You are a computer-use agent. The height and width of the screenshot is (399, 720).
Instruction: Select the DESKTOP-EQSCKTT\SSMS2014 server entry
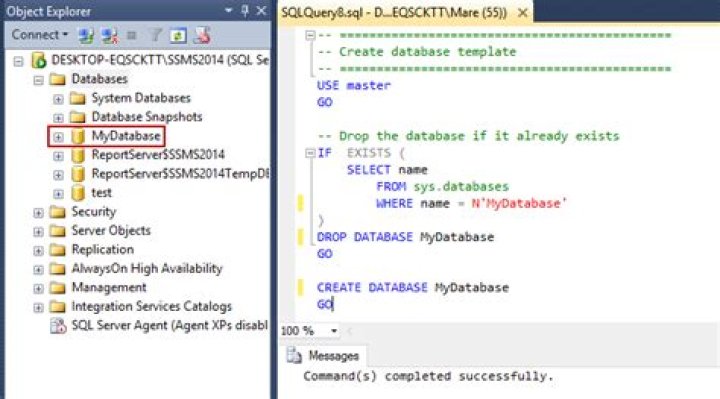tap(160, 60)
